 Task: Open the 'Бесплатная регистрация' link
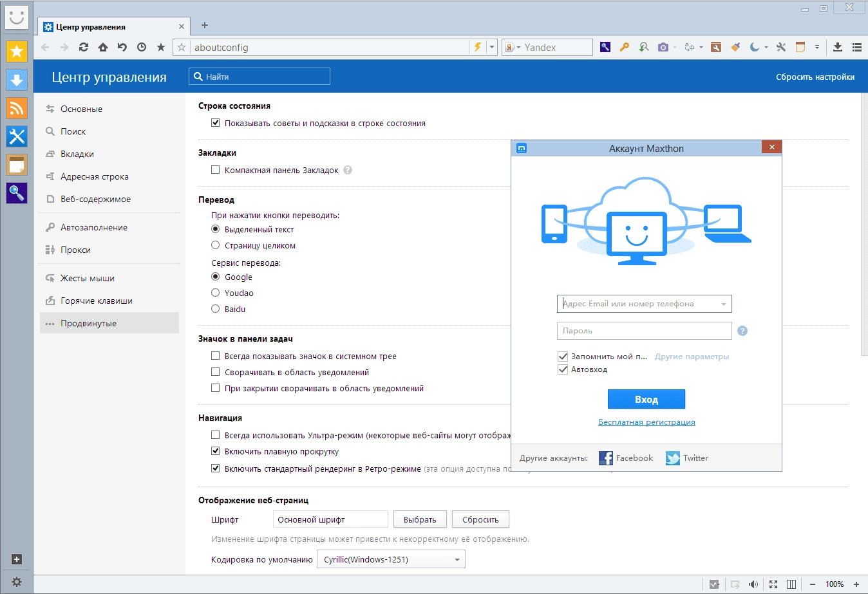coord(646,422)
